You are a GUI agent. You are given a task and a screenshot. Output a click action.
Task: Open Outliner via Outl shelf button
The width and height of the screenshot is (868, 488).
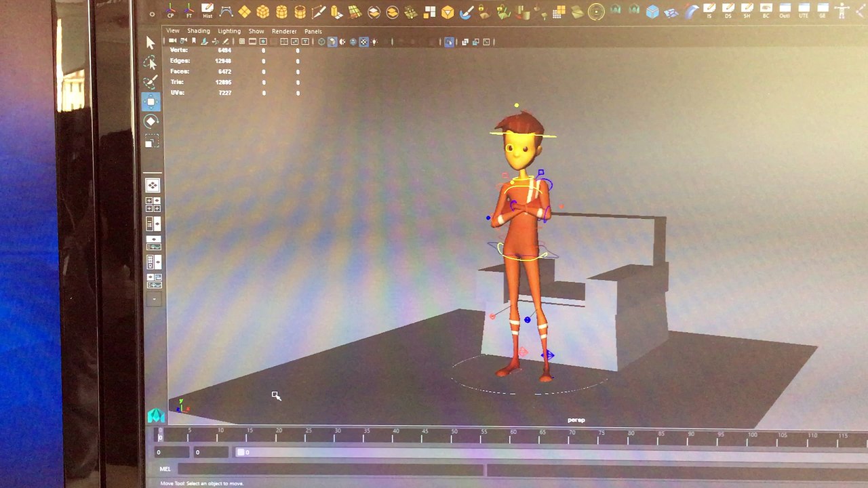click(785, 10)
